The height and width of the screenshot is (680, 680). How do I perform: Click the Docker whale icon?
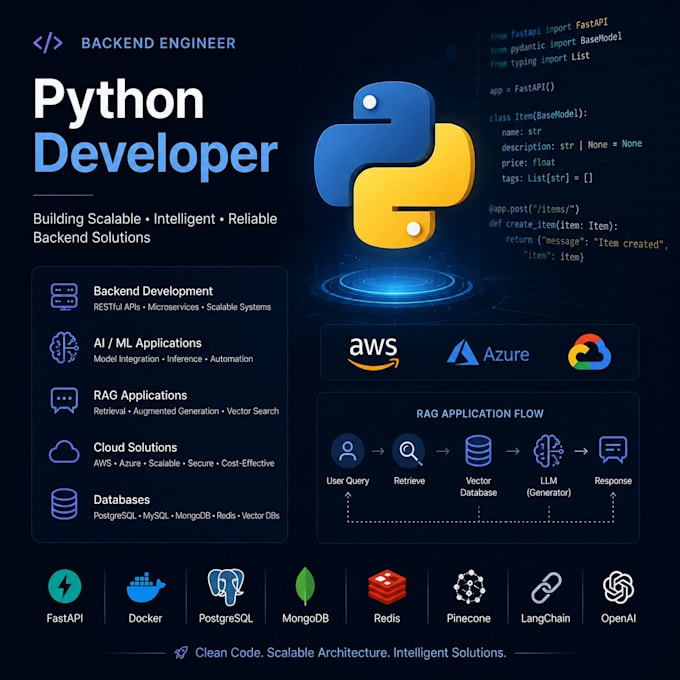[145, 587]
